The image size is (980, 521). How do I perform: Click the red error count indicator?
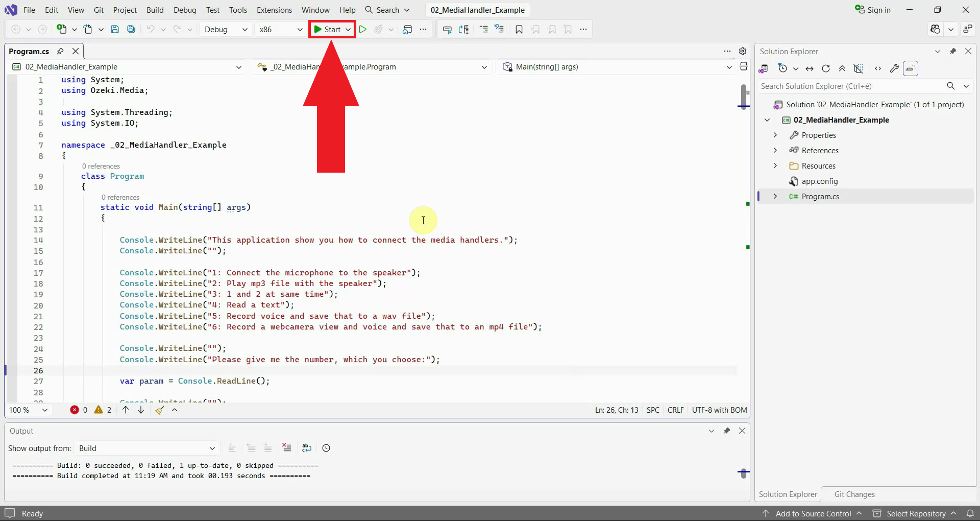(x=79, y=410)
